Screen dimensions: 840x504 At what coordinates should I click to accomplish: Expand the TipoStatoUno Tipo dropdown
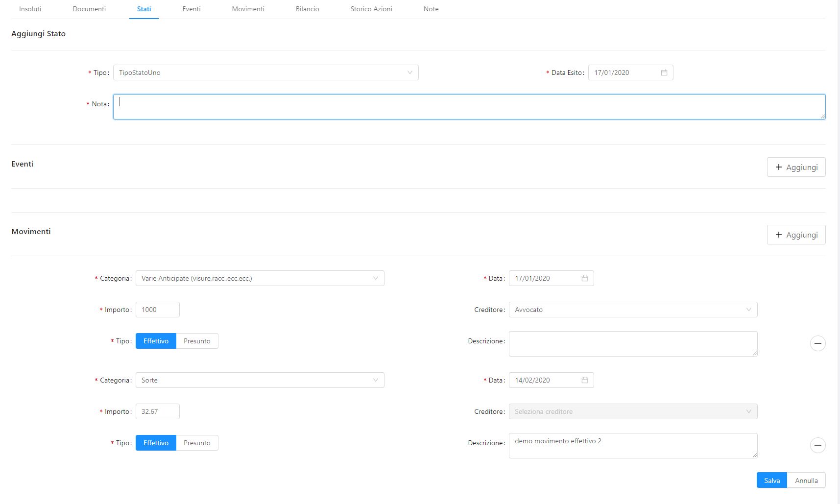(x=265, y=72)
